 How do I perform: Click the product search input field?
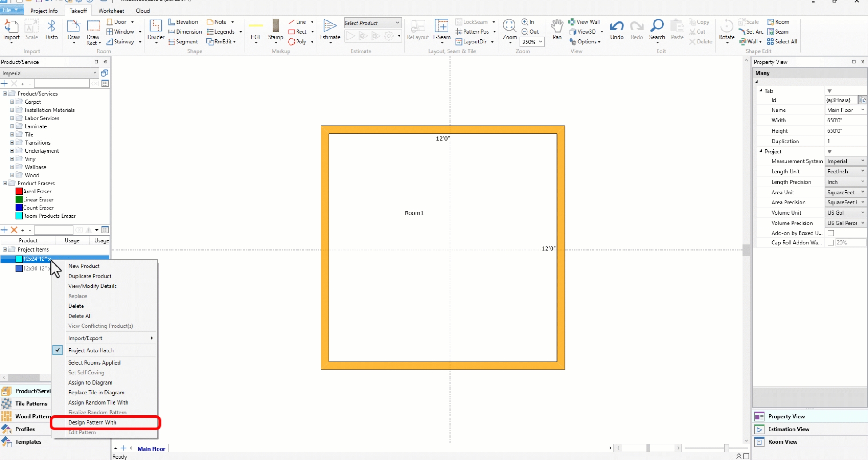(62, 83)
